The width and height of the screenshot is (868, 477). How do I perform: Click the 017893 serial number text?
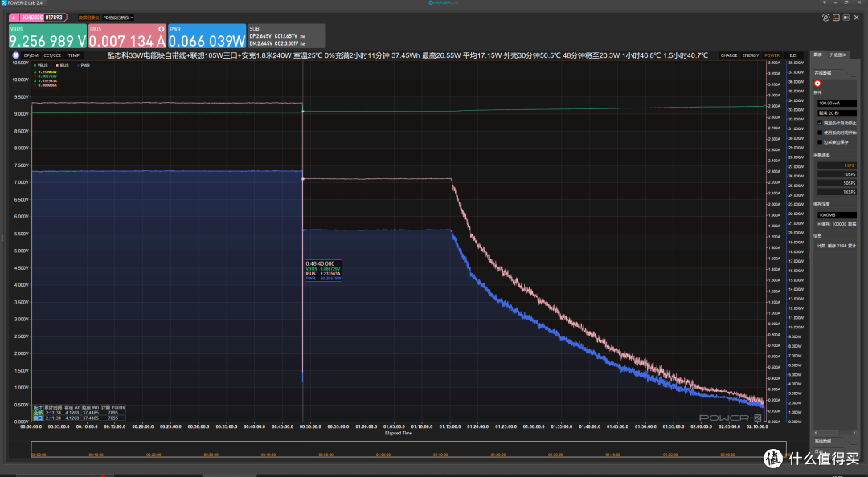[54, 18]
